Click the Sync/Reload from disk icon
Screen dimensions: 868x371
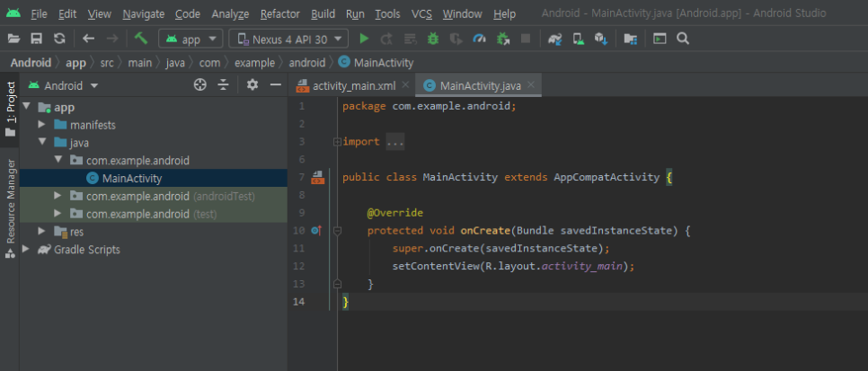pos(59,39)
